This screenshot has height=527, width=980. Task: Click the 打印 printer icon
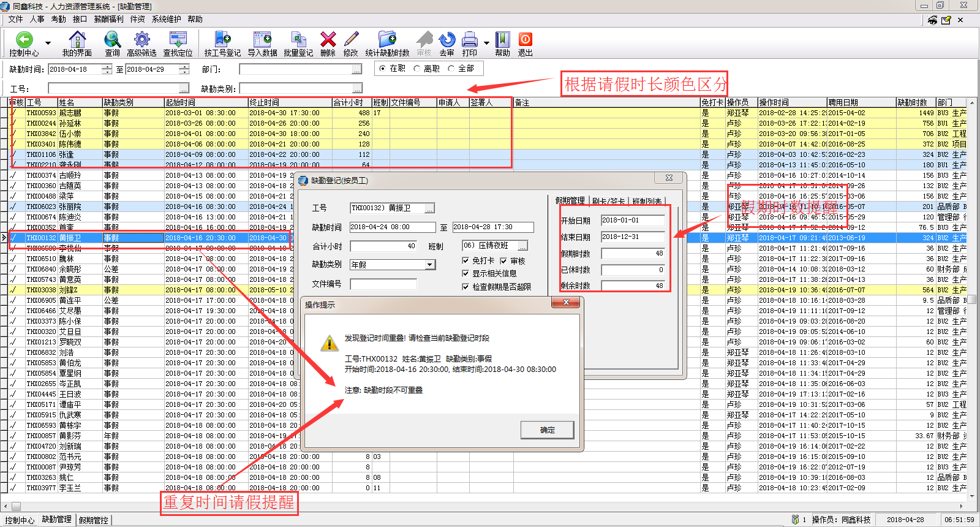click(x=470, y=44)
